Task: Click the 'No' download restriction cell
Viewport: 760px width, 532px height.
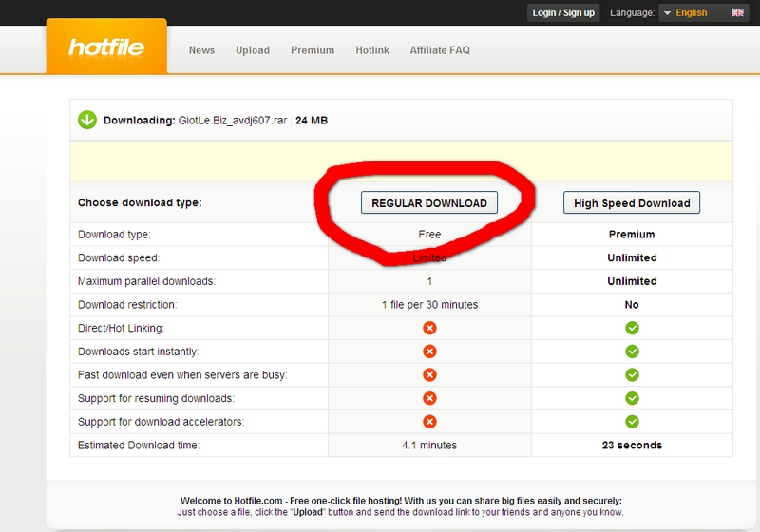Action: point(632,305)
